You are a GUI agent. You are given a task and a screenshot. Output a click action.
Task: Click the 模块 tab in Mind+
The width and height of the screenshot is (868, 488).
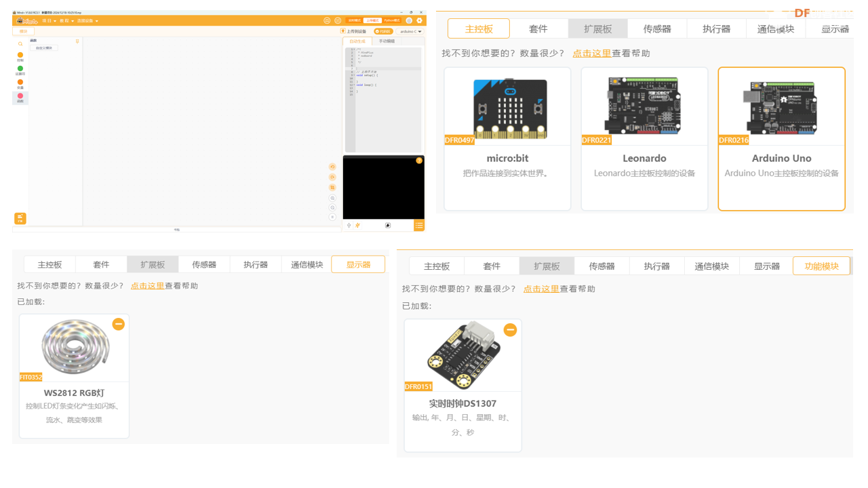pos(23,31)
